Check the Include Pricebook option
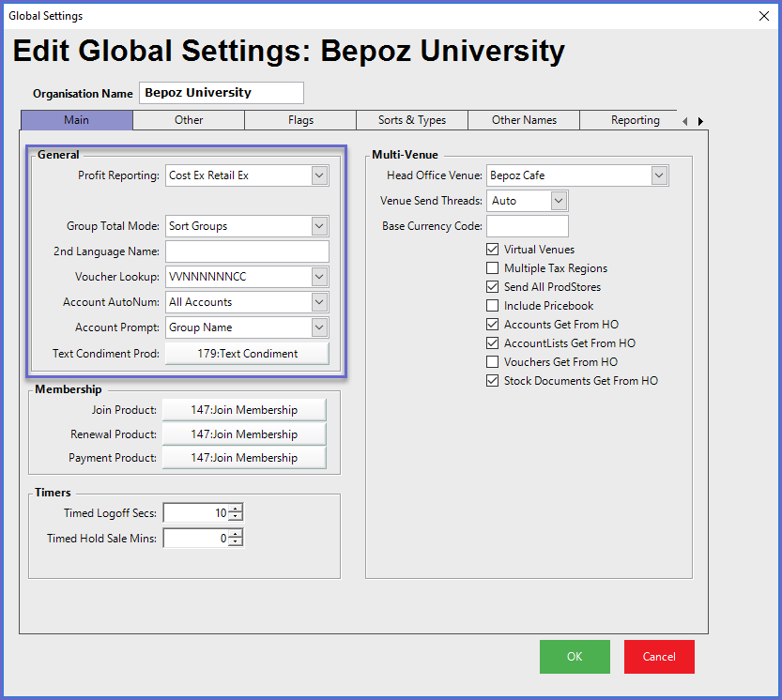Screen dimensions: 782x700 tap(493, 306)
